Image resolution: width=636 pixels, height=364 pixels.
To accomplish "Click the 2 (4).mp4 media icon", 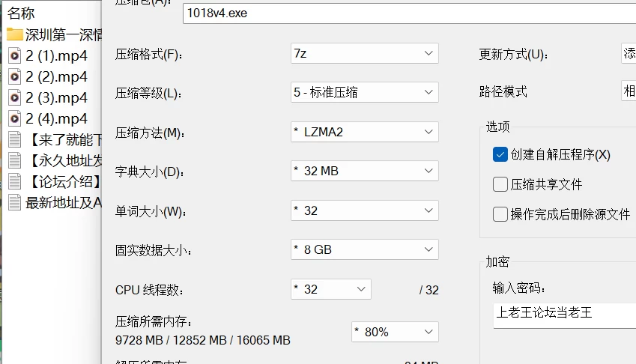I will (x=14, y=119).
